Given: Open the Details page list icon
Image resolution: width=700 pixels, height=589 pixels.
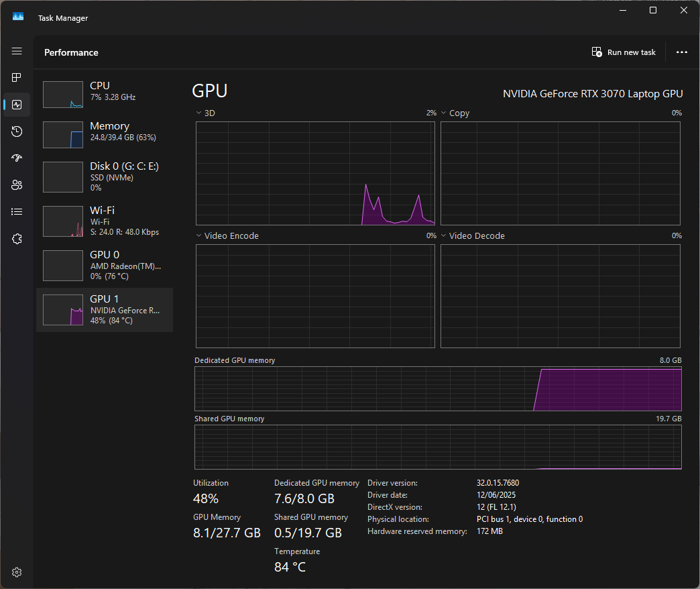Looking at the screenshot, I should click(x=17, y=212).
